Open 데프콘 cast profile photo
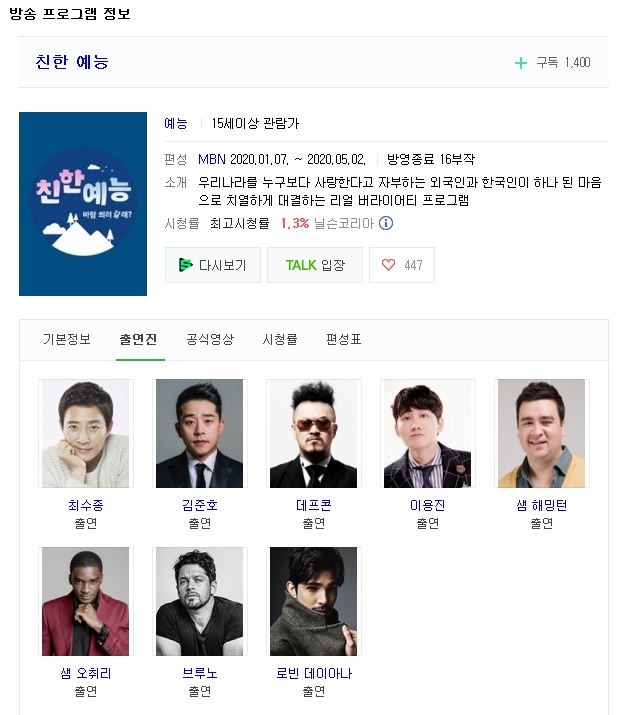The image size is (630, 715). coord(314,433)
